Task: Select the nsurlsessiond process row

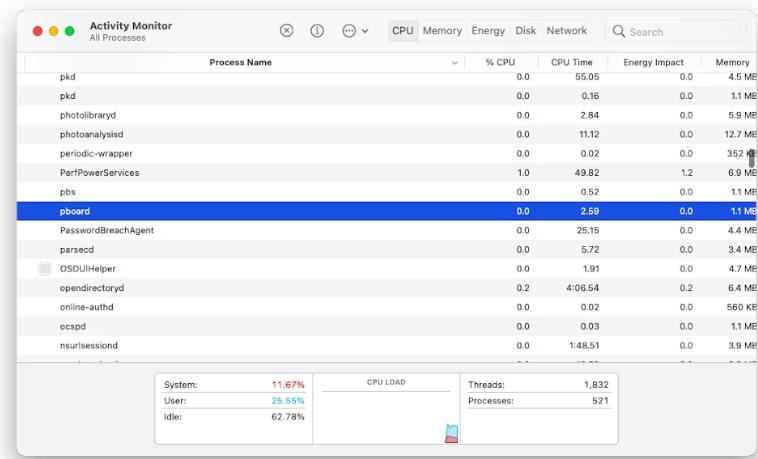Action: tap(387, 345)
